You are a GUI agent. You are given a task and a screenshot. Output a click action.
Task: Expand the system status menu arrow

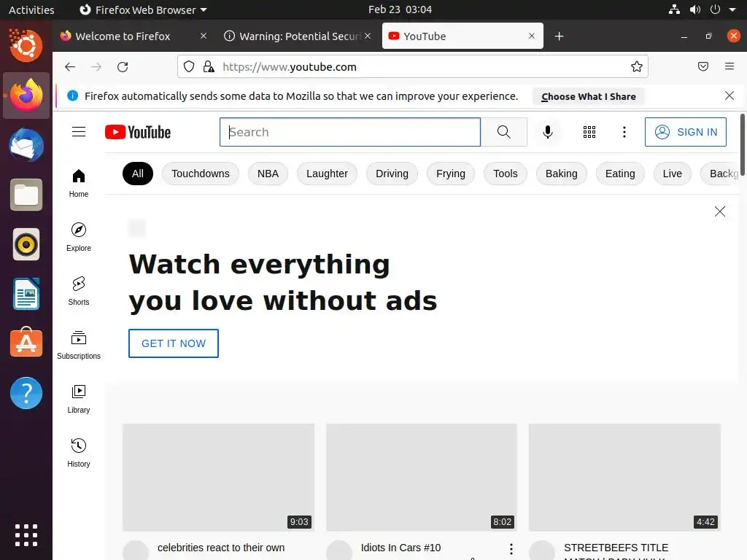pos(732,9)
